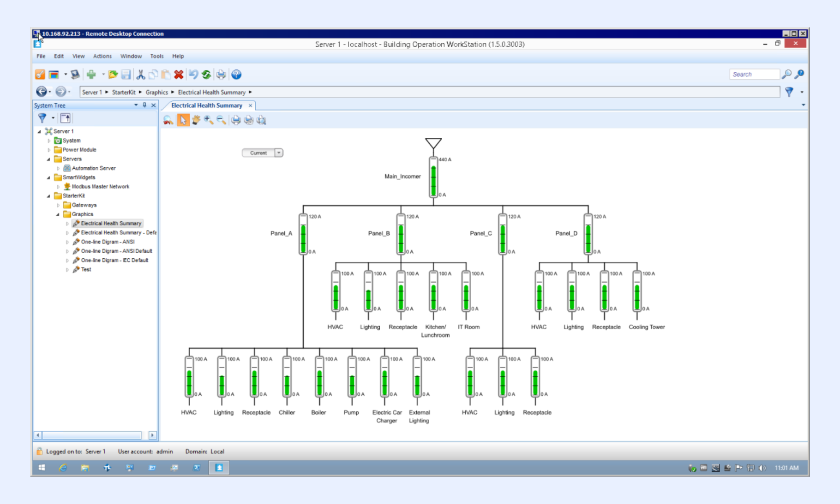
Task: Click the filter funnel on address bar row
Action: tap(789, 92)
